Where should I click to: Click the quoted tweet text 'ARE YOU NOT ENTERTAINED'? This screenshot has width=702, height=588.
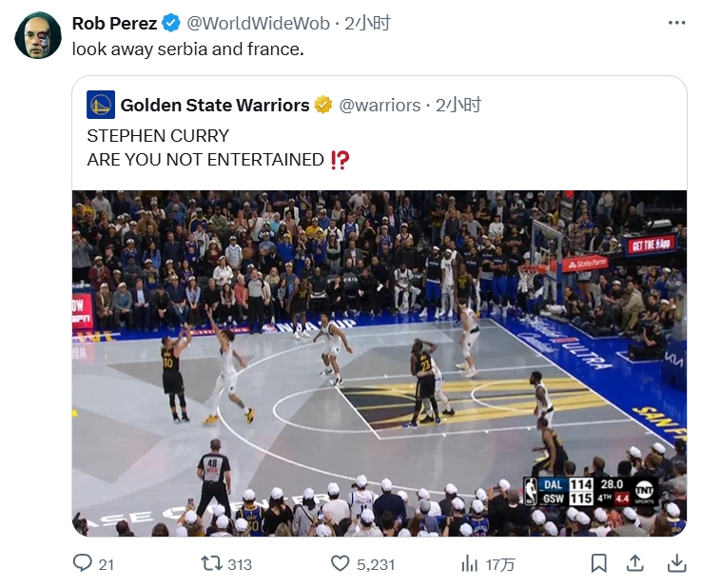(205, 160)
